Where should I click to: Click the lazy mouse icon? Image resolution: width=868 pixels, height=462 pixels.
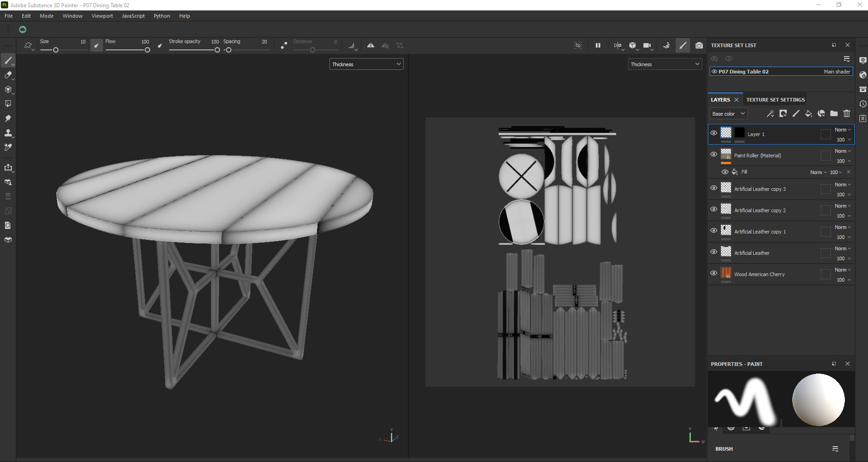(x=284, y=45)
